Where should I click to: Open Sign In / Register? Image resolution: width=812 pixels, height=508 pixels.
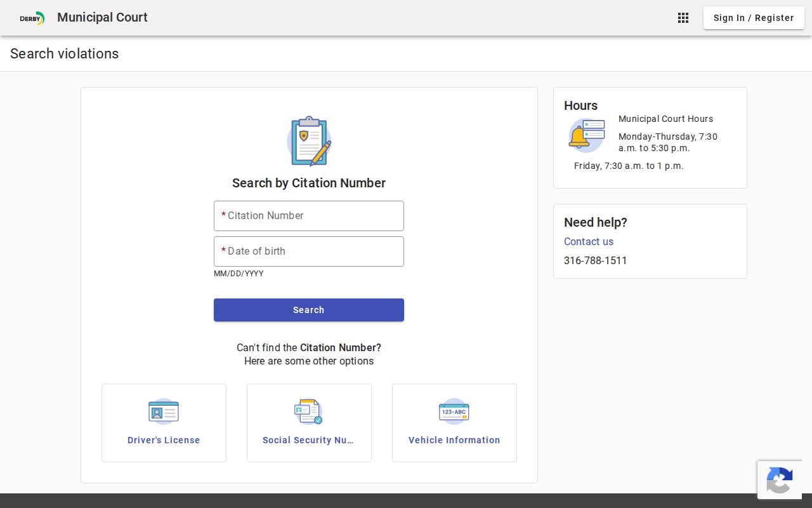754,18
